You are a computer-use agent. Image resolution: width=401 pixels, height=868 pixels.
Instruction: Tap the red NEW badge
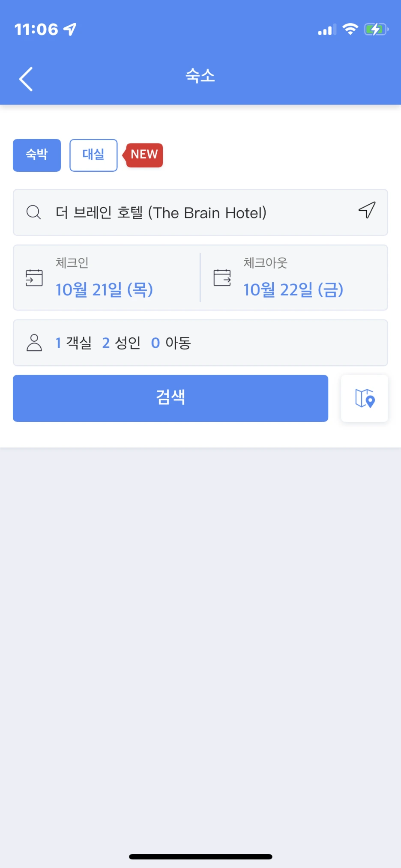tap(143, 155)
